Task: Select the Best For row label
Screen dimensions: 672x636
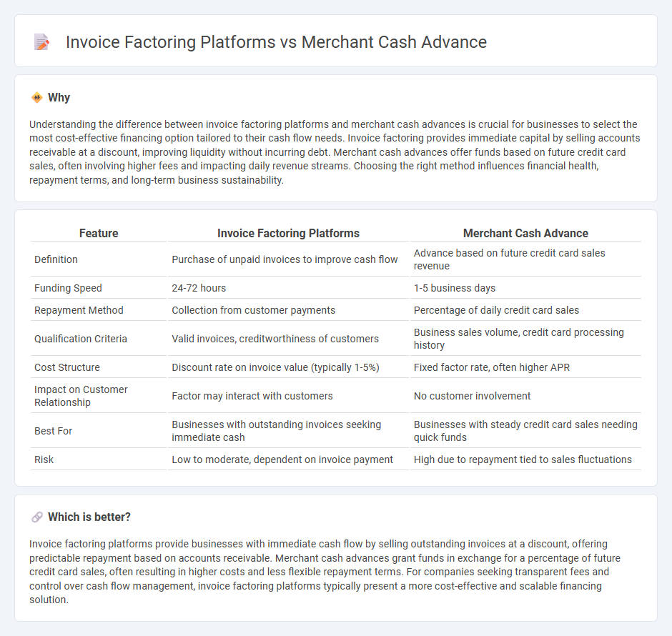Action: (x=53, y=431)
